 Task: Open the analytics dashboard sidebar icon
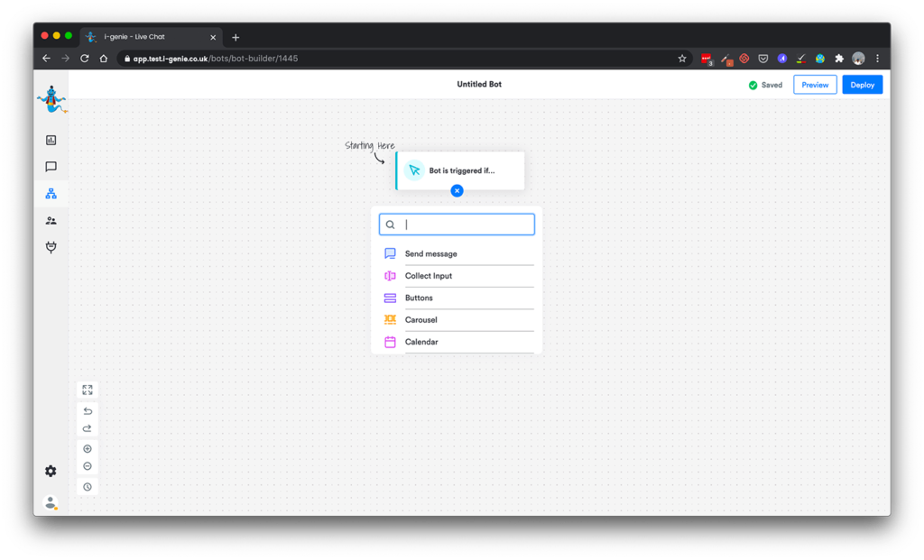click(51, 140)
